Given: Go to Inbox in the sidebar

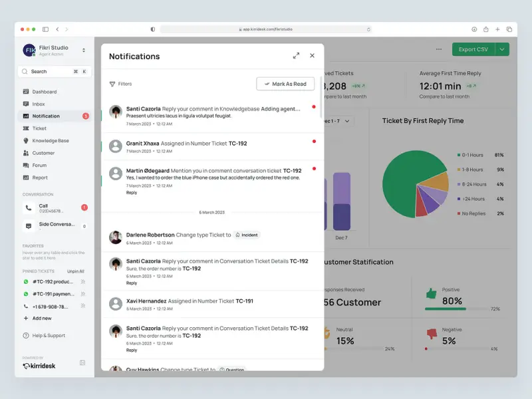Looking at the screenshot, I should 39,104.
